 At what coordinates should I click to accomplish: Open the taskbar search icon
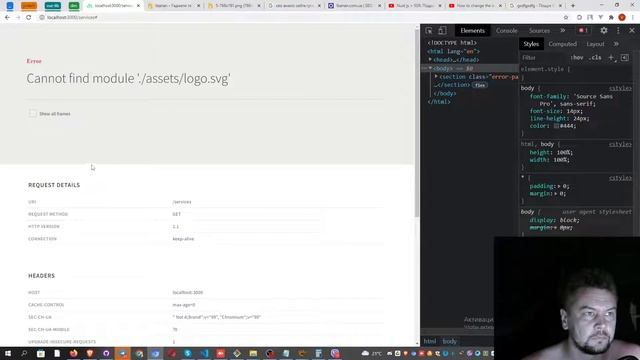[24, 353]
